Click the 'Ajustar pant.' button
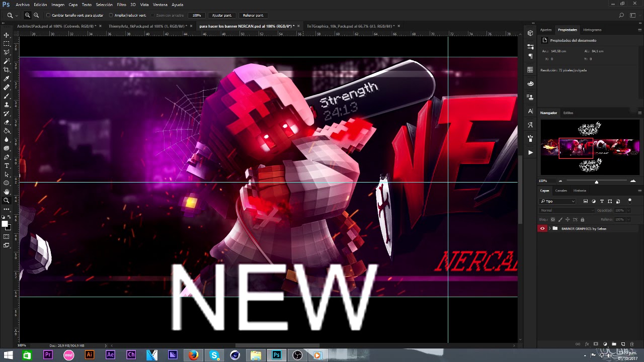 (222, 16)
